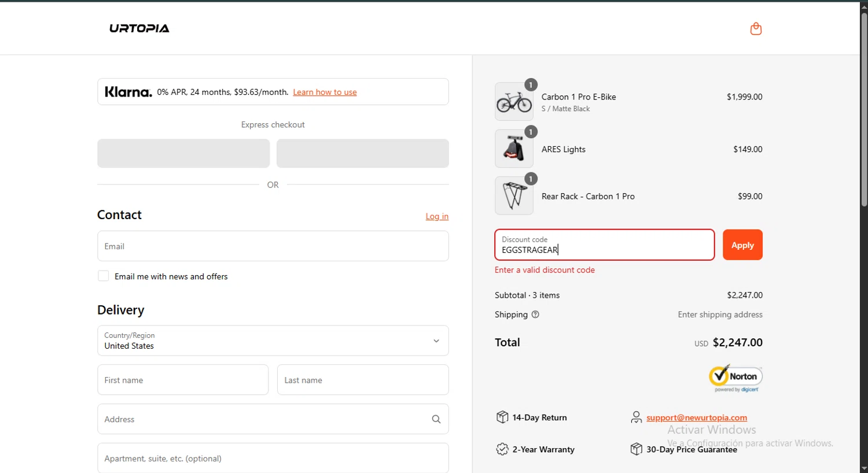This screenshot has width=868, height=473.
Task: Click the Rear Rack product thumbnail
Action: click(514, 196)
